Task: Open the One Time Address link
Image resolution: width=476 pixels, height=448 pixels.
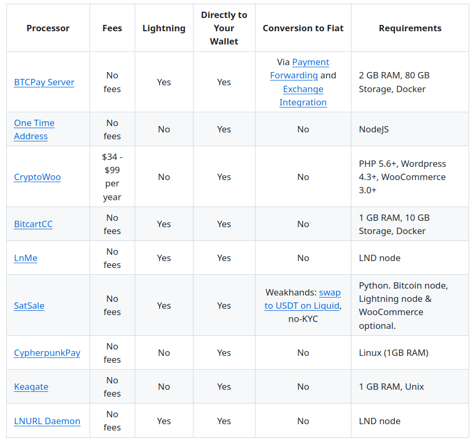Action: coord(34,130)
